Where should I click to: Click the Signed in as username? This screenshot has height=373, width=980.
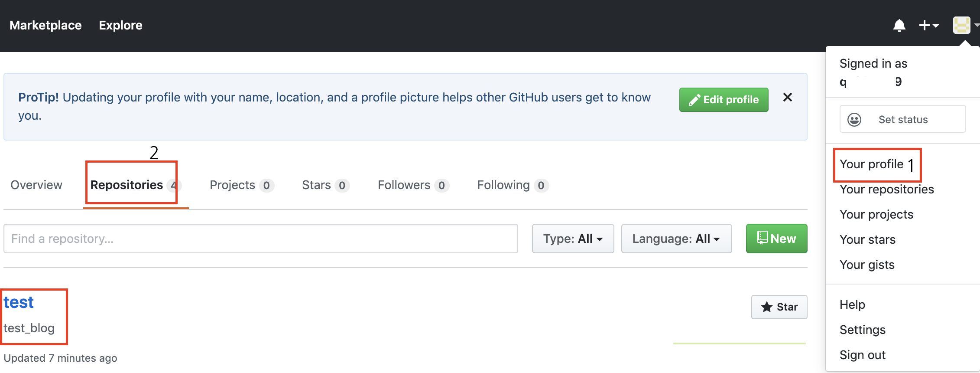tap(871, 82)
